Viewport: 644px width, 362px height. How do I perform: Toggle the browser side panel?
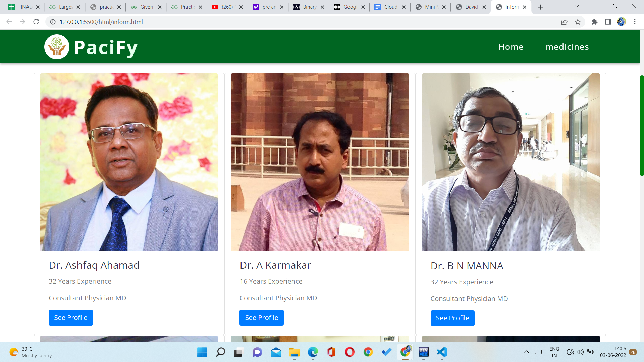(608, 22)
